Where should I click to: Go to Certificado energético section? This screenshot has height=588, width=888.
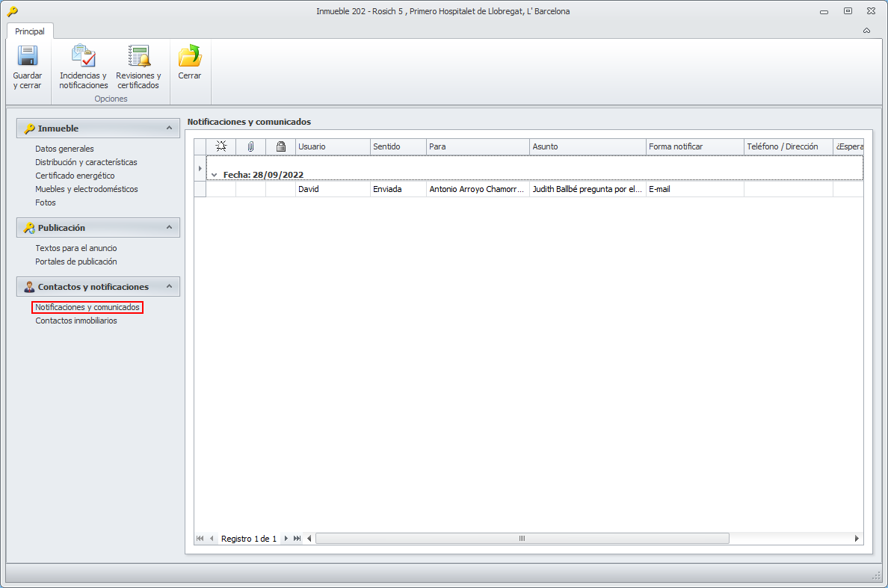click(x=75, y=176)
